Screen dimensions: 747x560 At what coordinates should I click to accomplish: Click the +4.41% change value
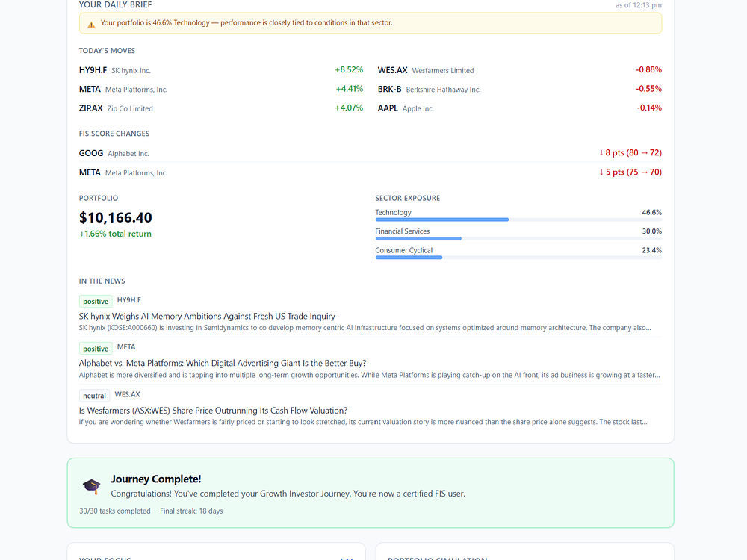tap(349, 89)
